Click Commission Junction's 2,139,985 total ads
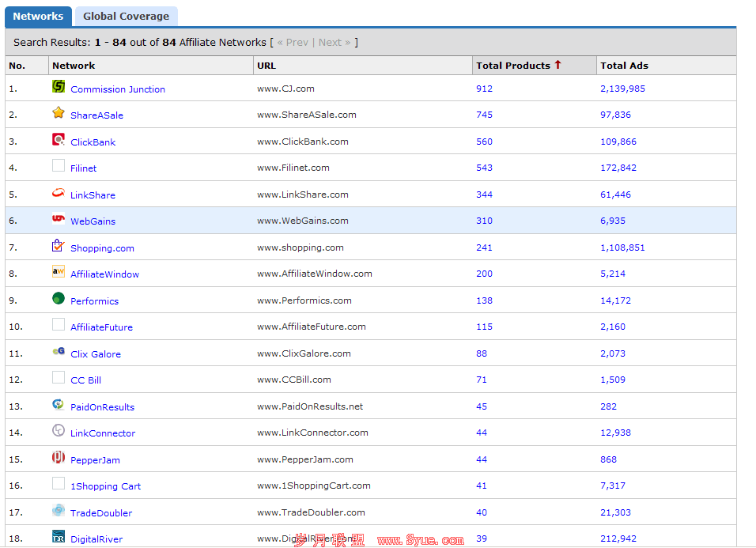 point(622,89)
